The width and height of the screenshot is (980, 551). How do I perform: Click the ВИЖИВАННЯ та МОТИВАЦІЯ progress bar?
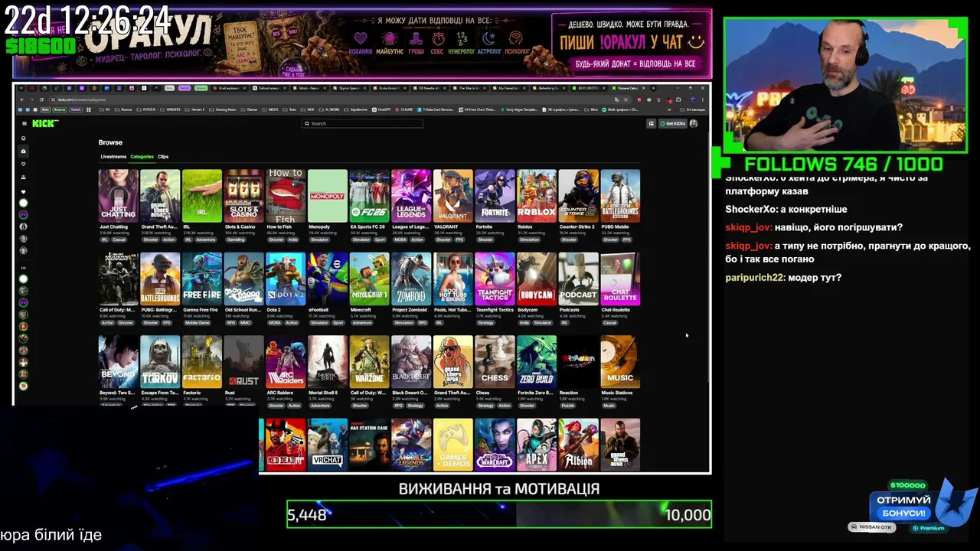click(499, 514)
